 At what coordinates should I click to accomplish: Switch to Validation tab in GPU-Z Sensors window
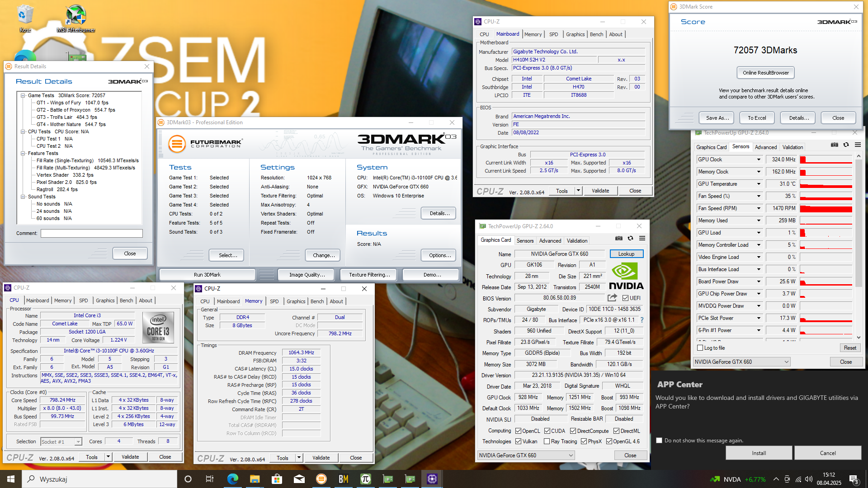click(793, 147)
